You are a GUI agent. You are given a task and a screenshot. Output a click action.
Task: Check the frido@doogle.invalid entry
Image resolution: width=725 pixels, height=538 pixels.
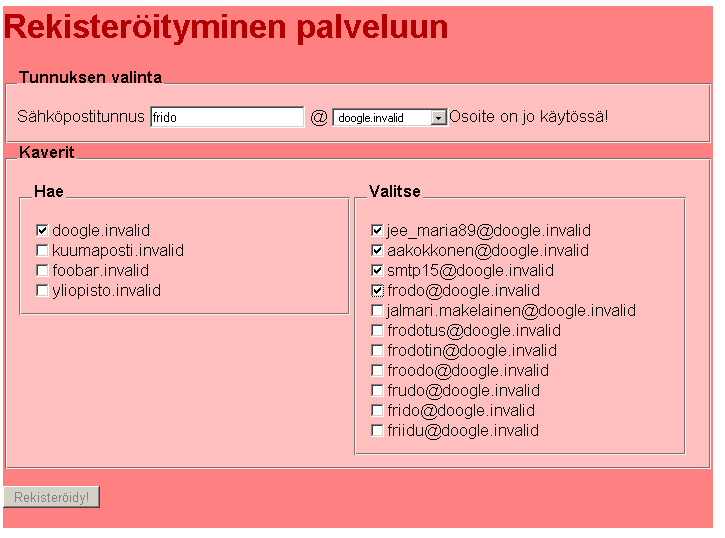click(x=377, y=410)
